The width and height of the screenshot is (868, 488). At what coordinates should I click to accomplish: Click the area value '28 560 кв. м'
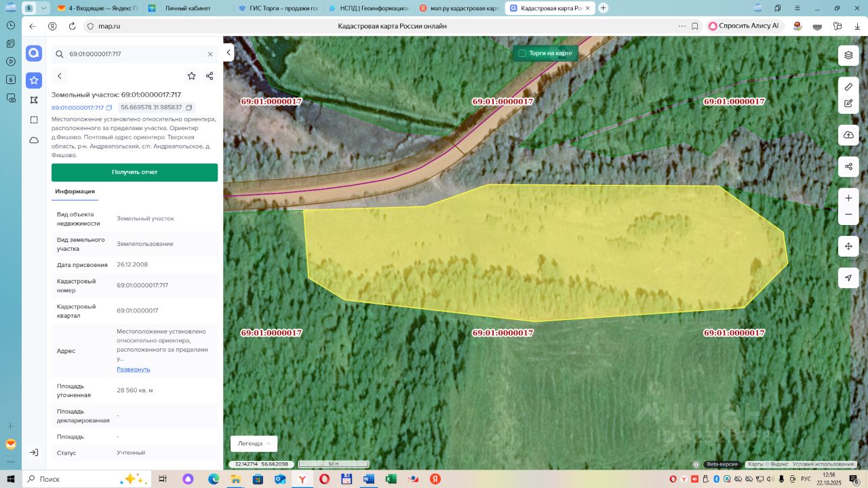pos(134,390)
